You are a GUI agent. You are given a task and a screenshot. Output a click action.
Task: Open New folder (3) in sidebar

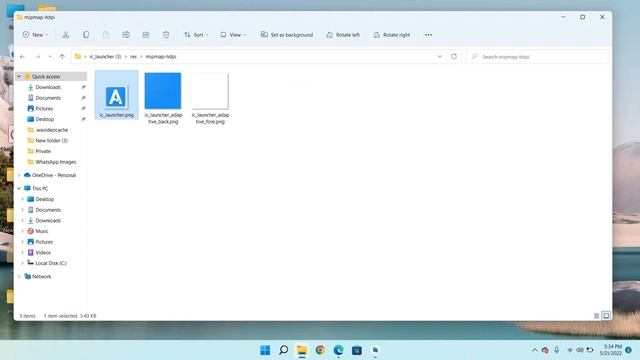(x=51, y=140)
